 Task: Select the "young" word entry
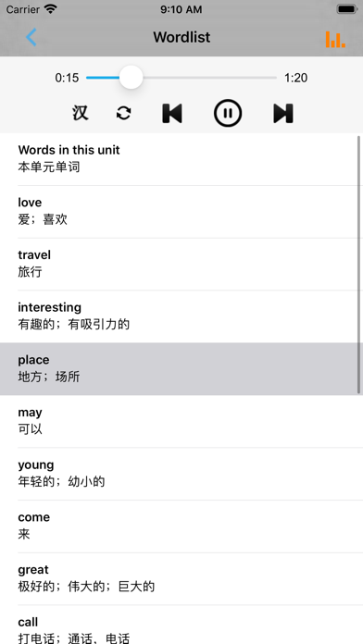point(181,474)
